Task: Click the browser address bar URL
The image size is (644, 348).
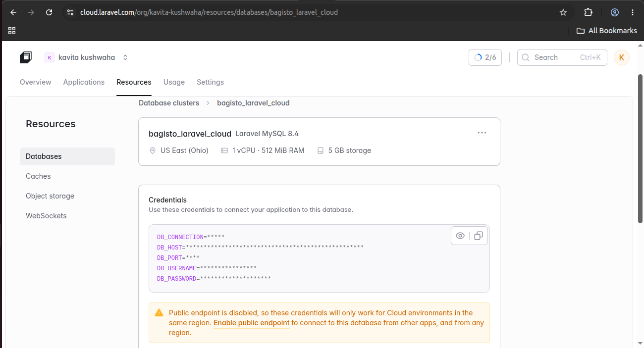Action: pyautogui.click(x=209, y=12)
